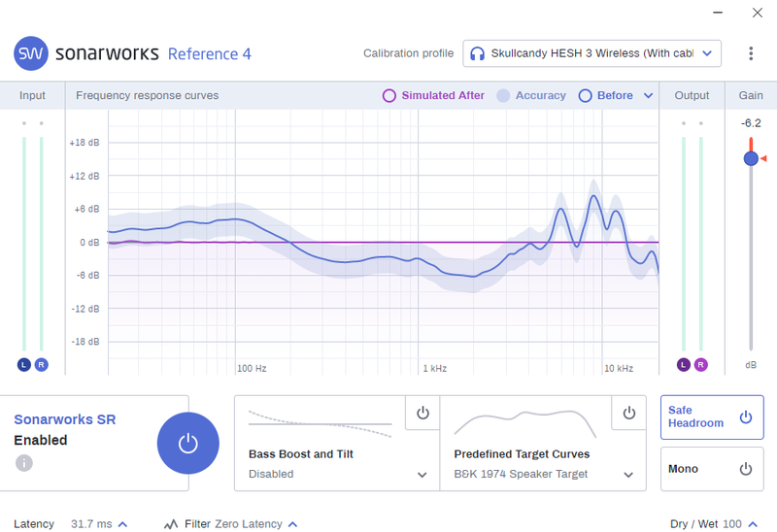The height and width of the screenshot is (532, 777).
Task: Toggle the large Sonarworks SR power button
Action: pos(187,444)
